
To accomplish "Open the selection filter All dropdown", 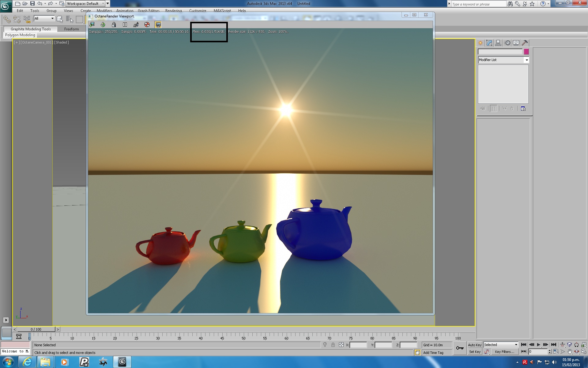I will pyautogui.click(x=52, y=18).
